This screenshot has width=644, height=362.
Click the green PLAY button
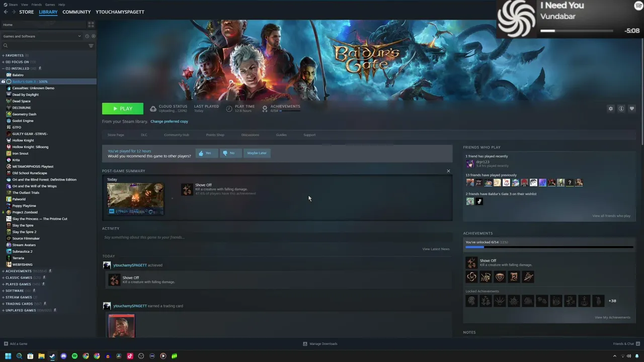point(122,109)
